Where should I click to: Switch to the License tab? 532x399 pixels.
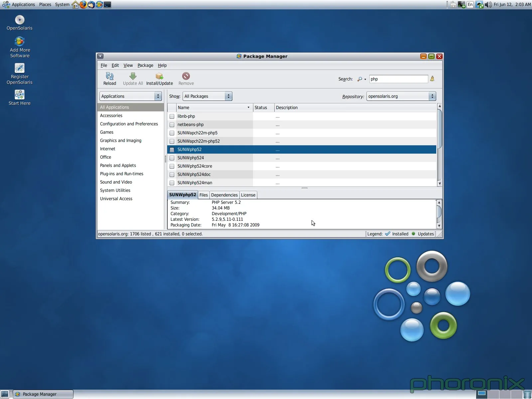click(x=248, y=195)
